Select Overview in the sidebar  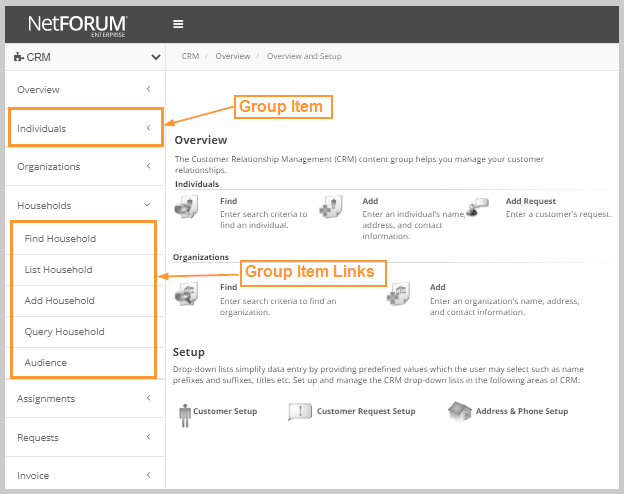coord(85,90)
